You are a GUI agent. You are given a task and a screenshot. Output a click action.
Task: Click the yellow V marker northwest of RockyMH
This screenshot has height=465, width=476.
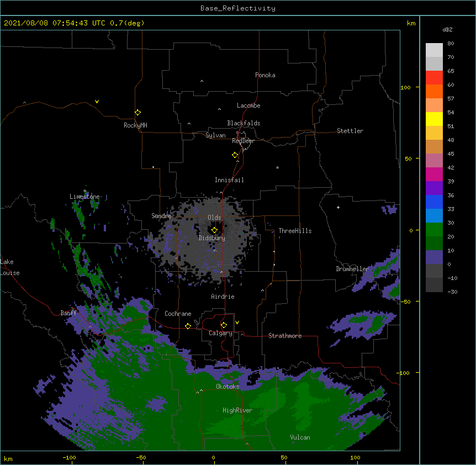point(97,102)
